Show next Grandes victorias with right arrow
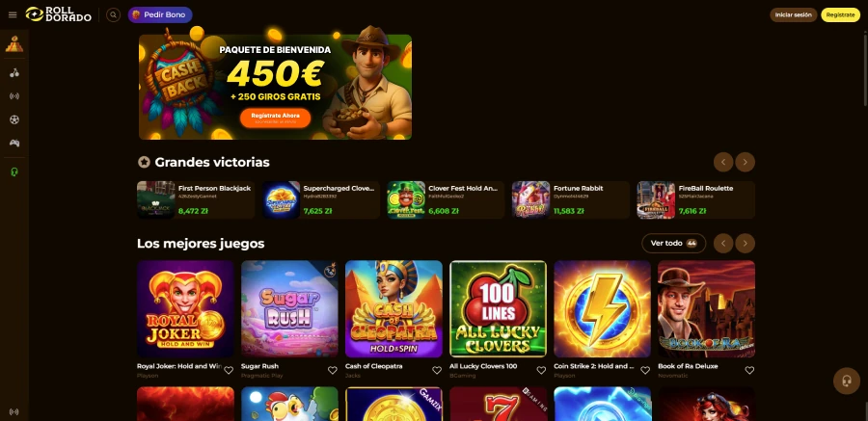The width and height of the screenshot is (868, 421). [746, 162]
